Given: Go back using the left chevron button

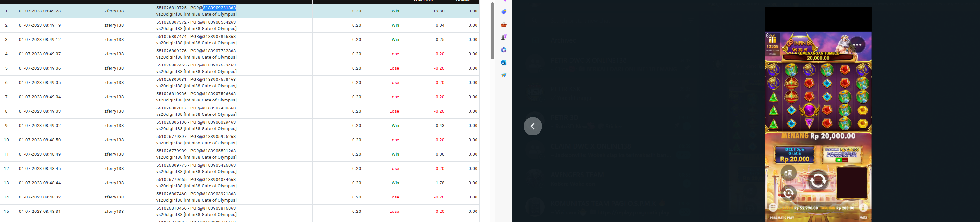Looking at the screenshot, I should click(533, 126).
